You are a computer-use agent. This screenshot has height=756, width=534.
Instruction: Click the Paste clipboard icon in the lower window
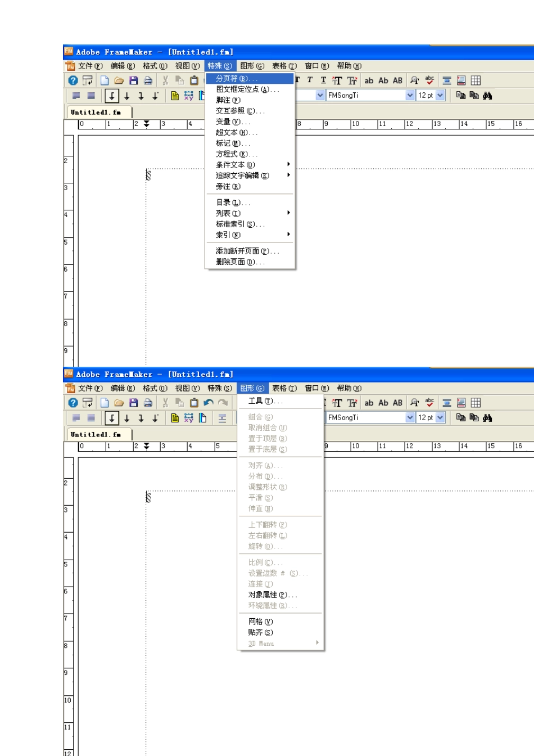click(194, 403)
